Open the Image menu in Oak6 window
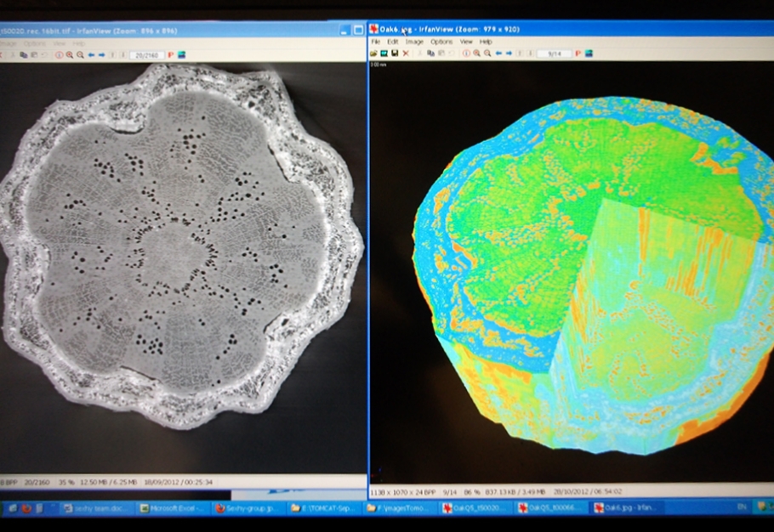 pos(414,42)
